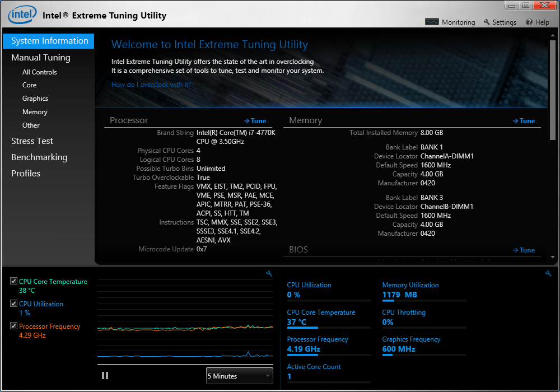Click the main panel vertical scrollbar thumb

click(x=553, y=89)
